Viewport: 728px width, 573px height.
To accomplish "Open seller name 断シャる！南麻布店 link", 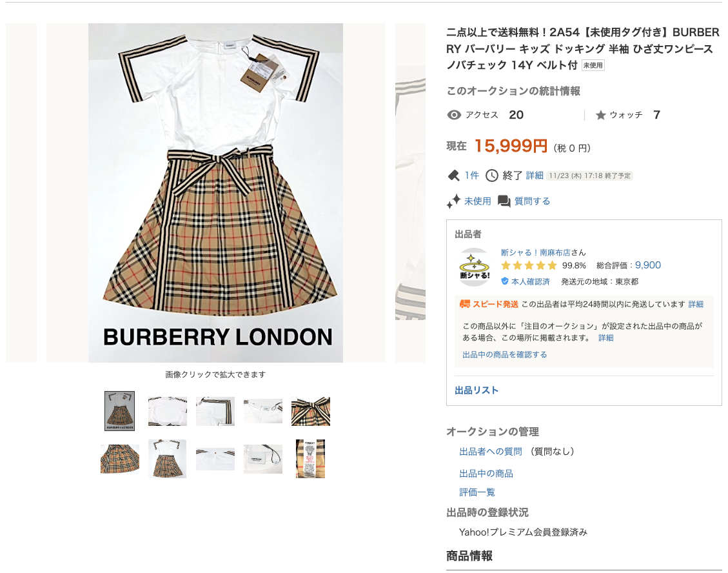I will click(535, 252).
